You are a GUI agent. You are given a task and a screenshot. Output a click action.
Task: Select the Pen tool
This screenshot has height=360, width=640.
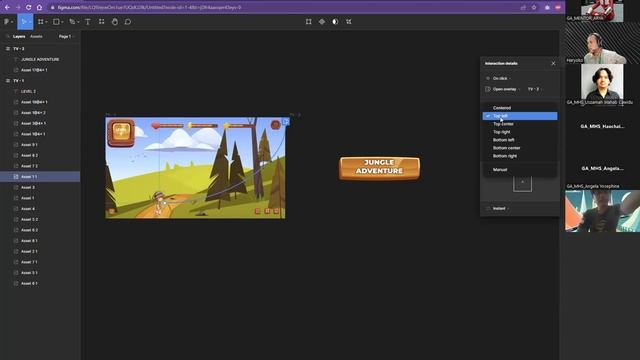(x=72, y=22)
